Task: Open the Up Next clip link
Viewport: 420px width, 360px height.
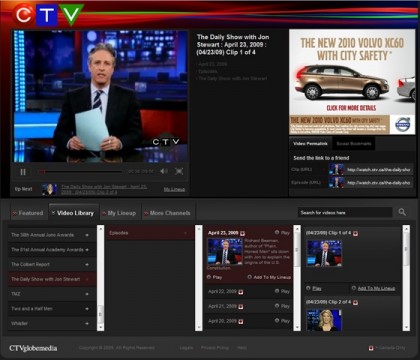Action: coord(104,189)
